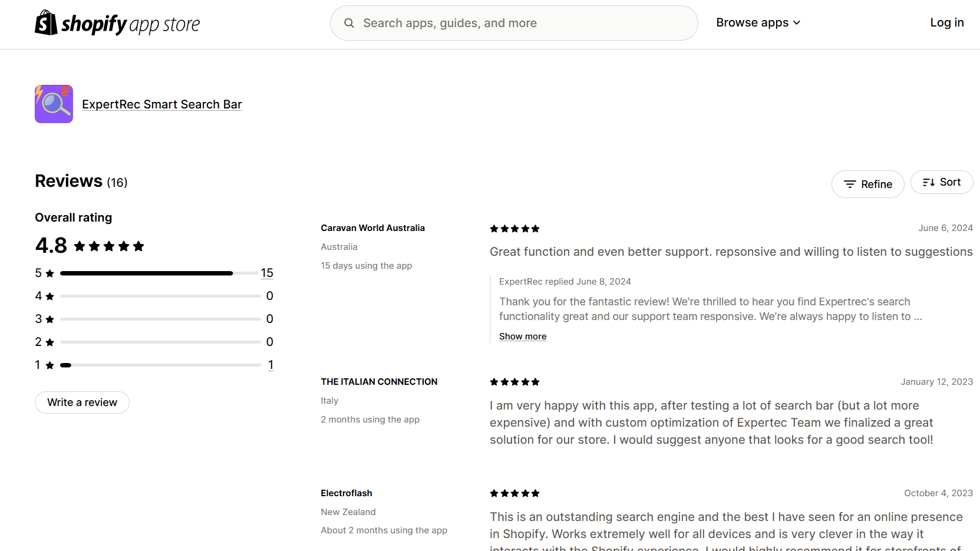Click the Shopify bag logo icon
980x551 pixels.
[46, 23]
